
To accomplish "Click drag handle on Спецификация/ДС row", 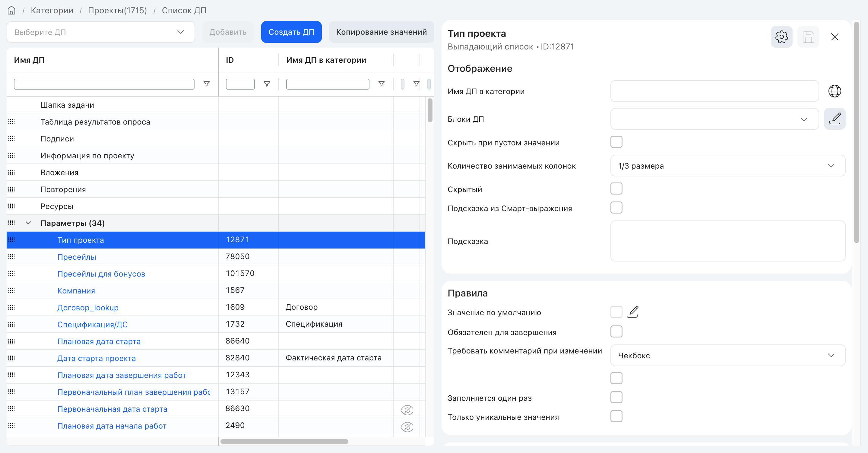I will tap(11, 324).
